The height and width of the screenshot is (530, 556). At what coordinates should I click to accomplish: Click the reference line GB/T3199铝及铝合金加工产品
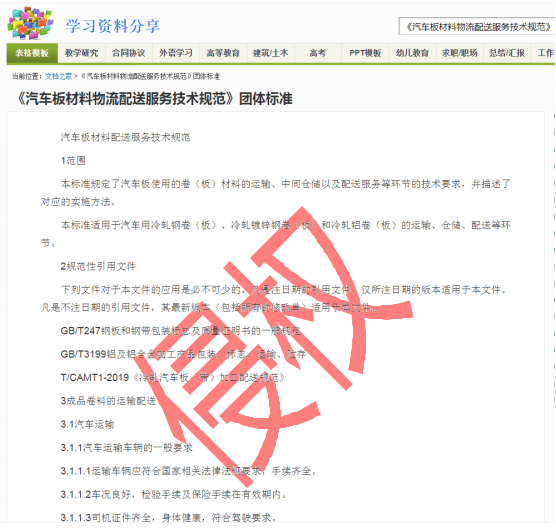(x=183, y=354)
